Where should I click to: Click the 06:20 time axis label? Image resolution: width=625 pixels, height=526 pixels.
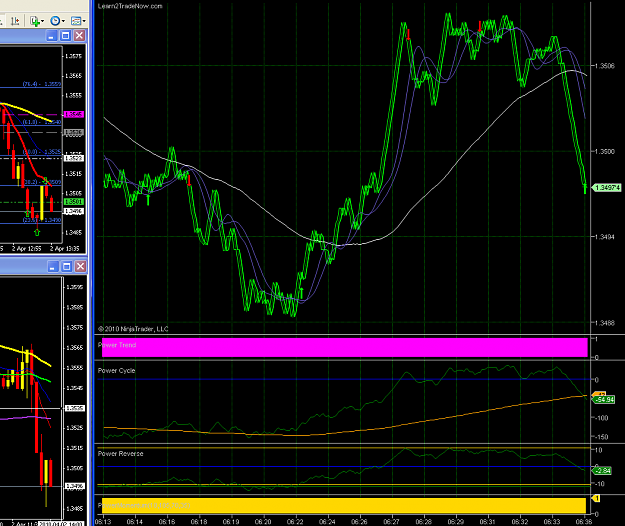263,521
